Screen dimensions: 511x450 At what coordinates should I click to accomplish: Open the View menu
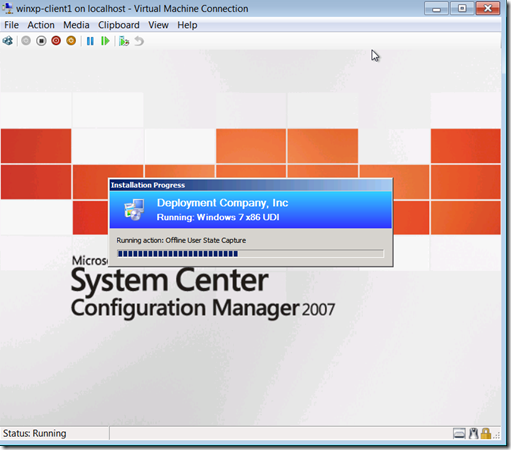tap(158, 25)
